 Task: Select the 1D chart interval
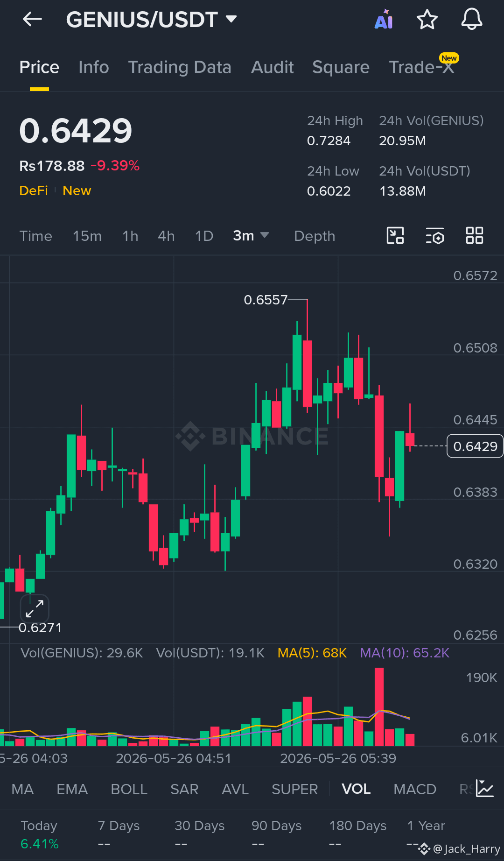(204, 236)
